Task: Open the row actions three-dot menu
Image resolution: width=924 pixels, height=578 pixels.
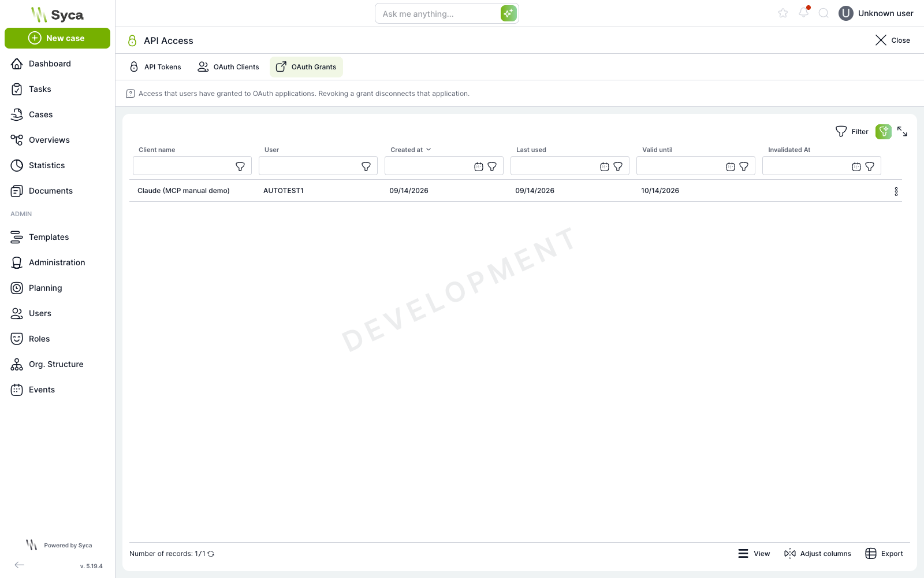Action: [x=896, y=191]
